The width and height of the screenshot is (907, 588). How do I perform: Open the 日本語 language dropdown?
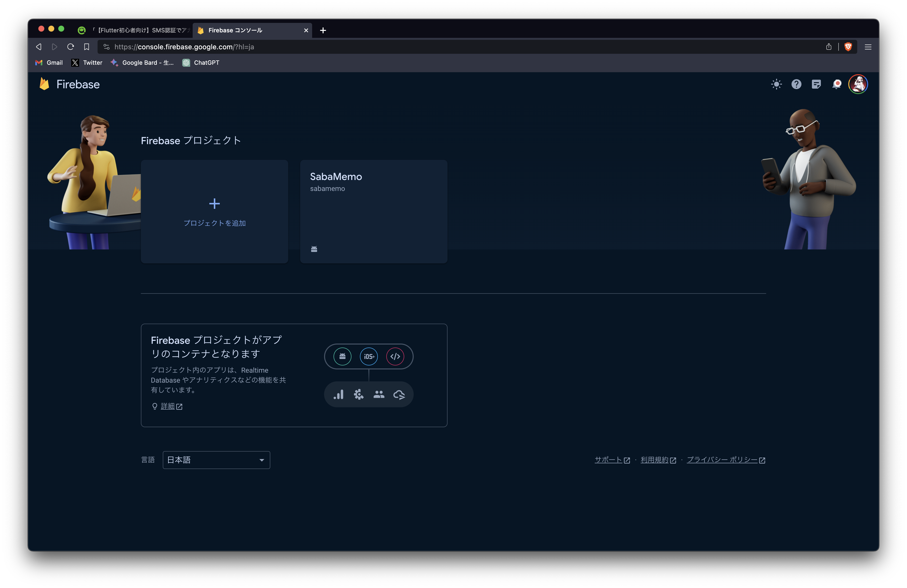[x=216, y=460]
